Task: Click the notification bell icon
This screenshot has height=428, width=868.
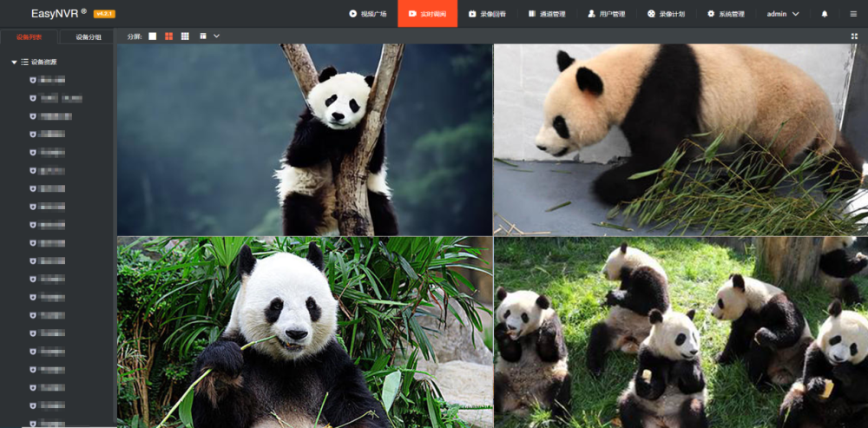Action: pyautogui.click(x=825, y=14)
